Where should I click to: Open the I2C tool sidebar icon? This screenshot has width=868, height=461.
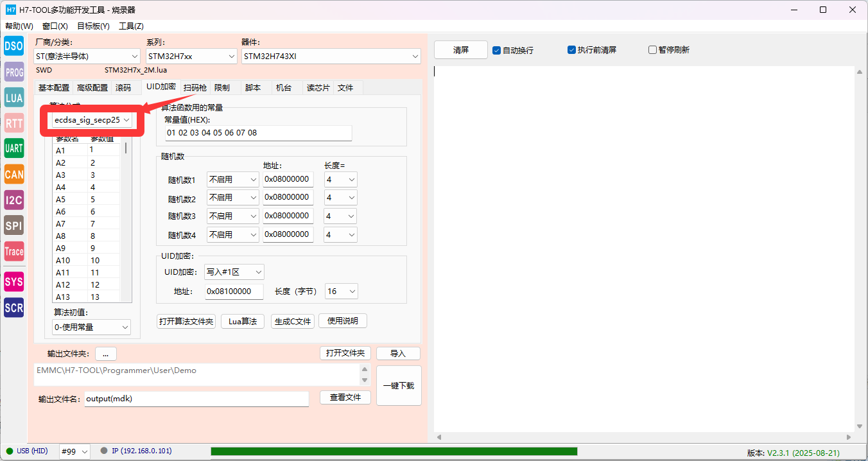click(x=13, y=200)
